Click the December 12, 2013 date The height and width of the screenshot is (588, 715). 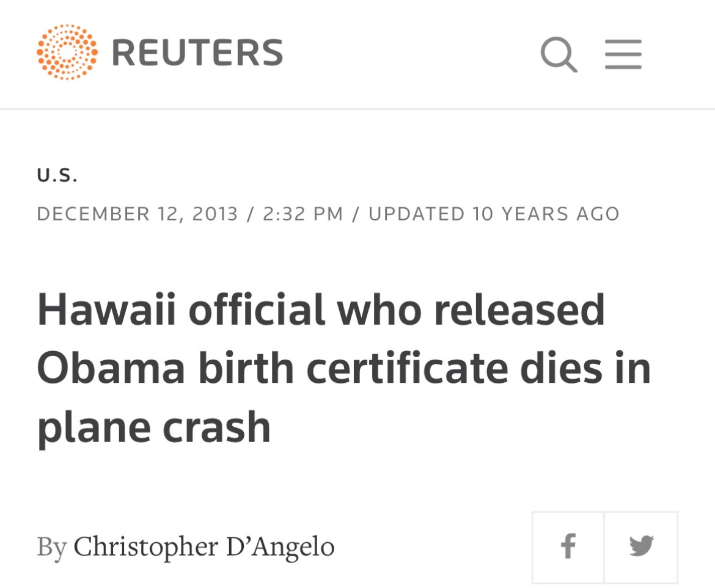[x=137, y=214]
